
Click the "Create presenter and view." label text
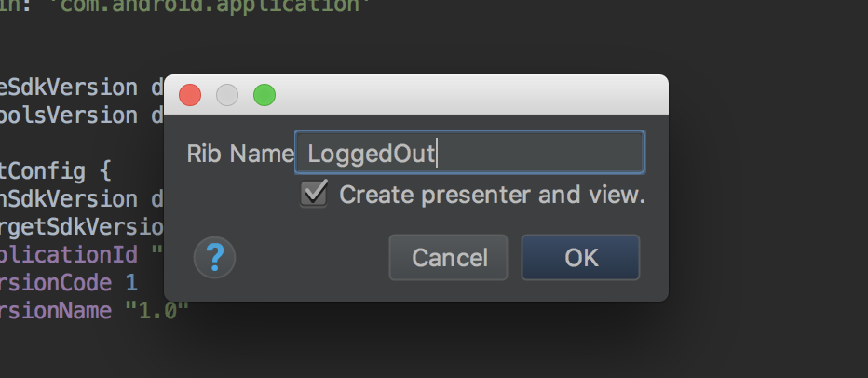[x=492, y=195]
